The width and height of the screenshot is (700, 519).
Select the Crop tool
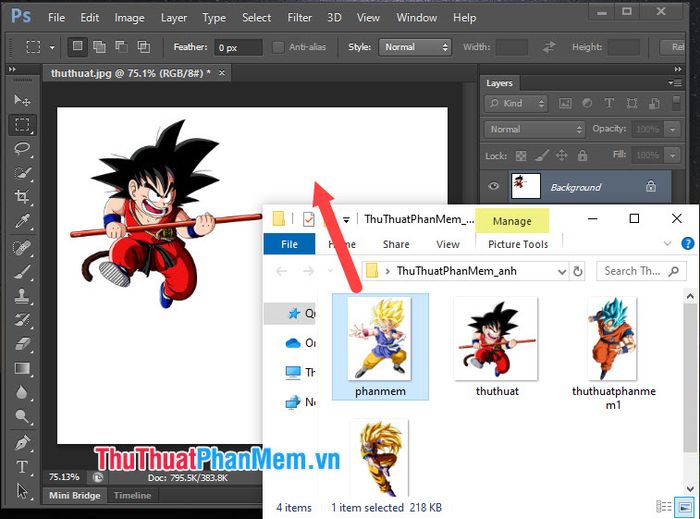22,196
